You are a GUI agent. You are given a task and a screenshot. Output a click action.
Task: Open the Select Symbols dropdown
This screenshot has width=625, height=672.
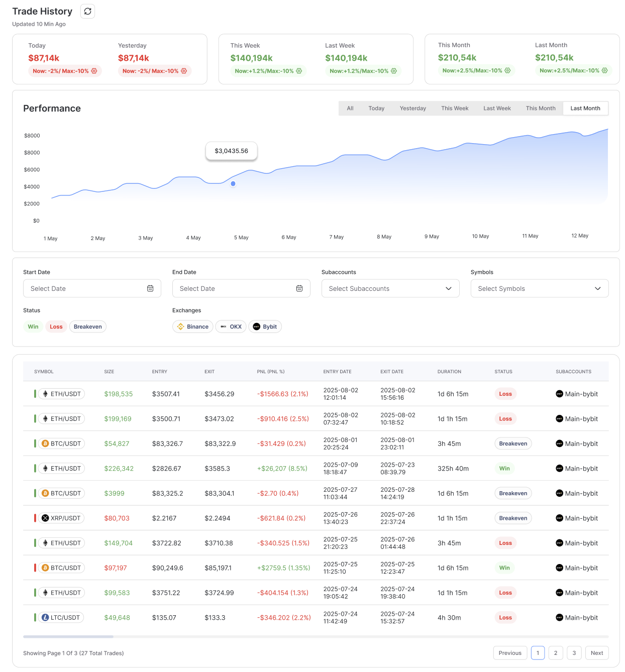pyautogui.click(x=539, y=289)
